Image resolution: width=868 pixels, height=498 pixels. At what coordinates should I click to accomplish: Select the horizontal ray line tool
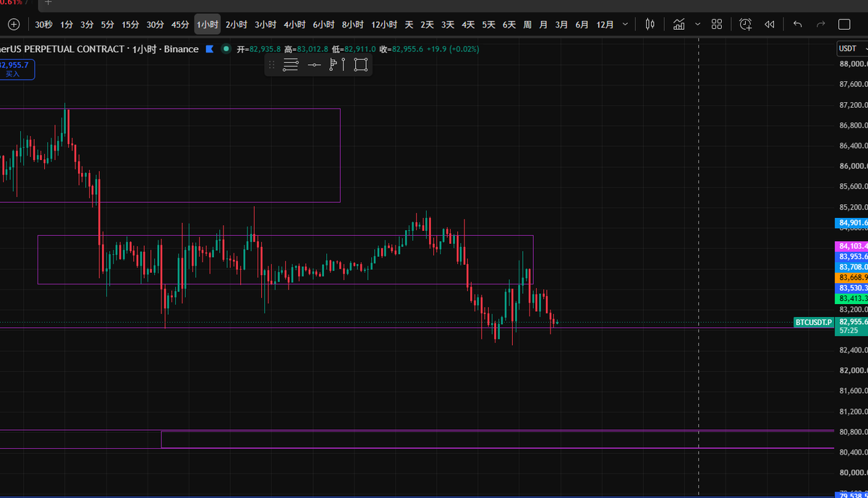tap(314, 64)
